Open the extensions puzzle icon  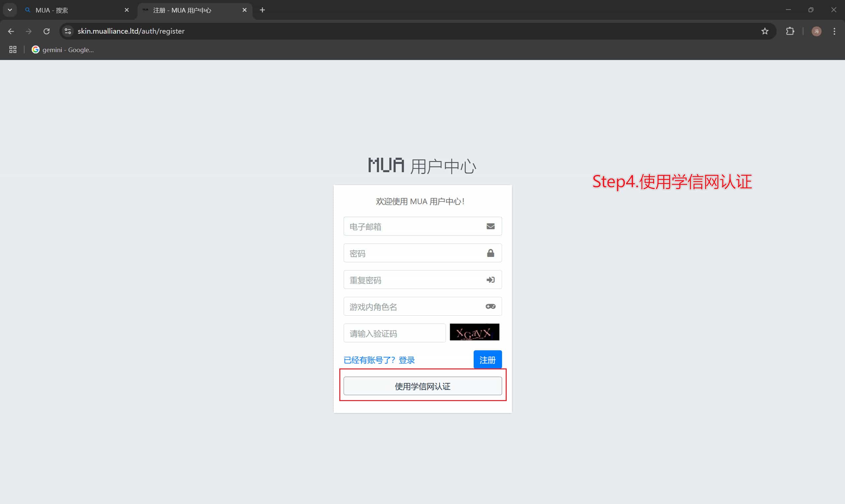click(790, 31)
